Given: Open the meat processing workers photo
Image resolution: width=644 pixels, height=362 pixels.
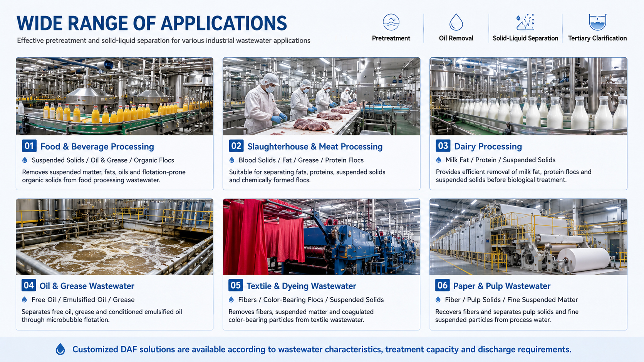Looking at the screenshot, I should click(321, 96).
